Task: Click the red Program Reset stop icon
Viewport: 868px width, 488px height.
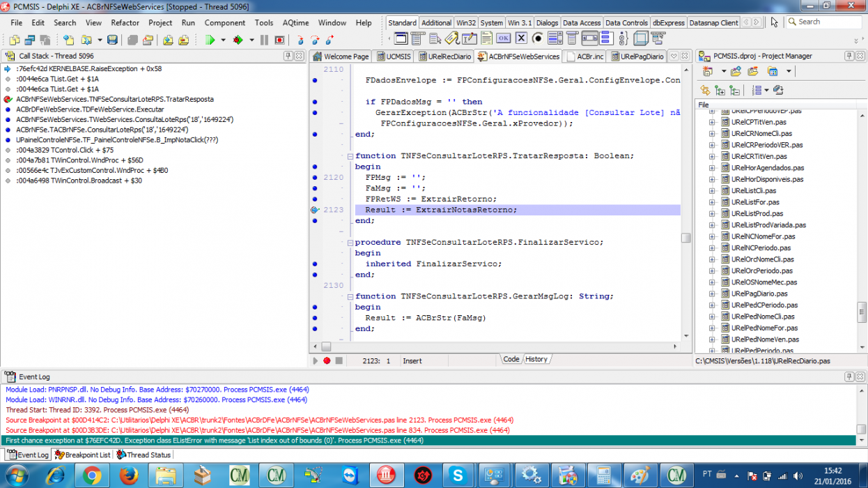Action: [x=279, y=40]
